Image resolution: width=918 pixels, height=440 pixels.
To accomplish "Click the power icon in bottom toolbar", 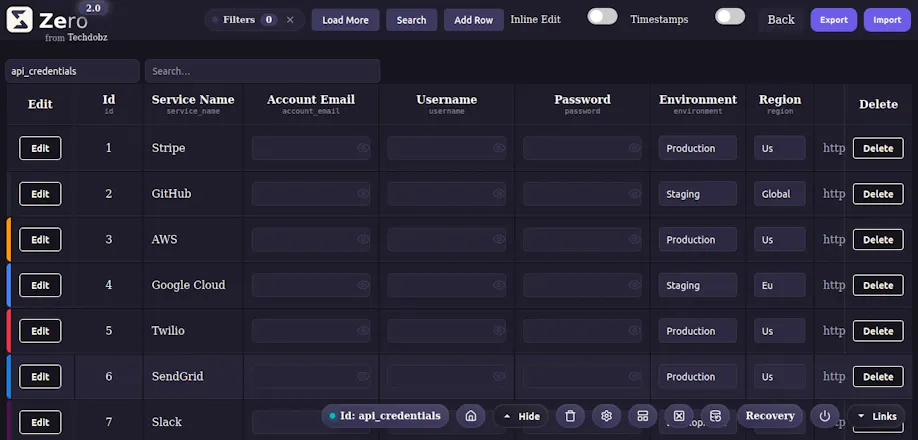I will [825, 416].
